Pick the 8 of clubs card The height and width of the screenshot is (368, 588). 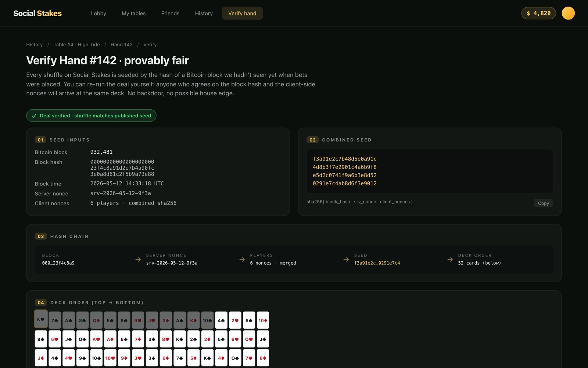pyautogui.click(x=82, y=320)
